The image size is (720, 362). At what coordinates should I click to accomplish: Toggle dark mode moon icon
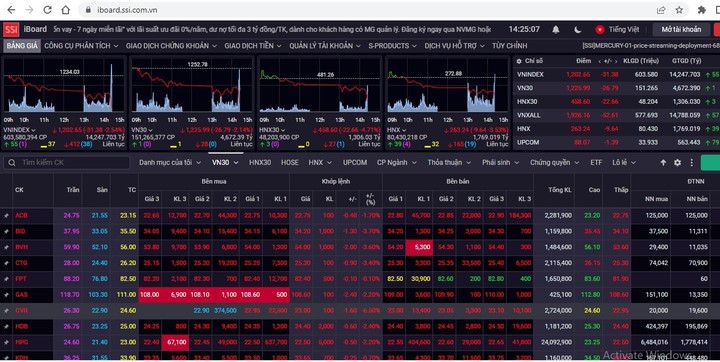(x=578, y=29)
